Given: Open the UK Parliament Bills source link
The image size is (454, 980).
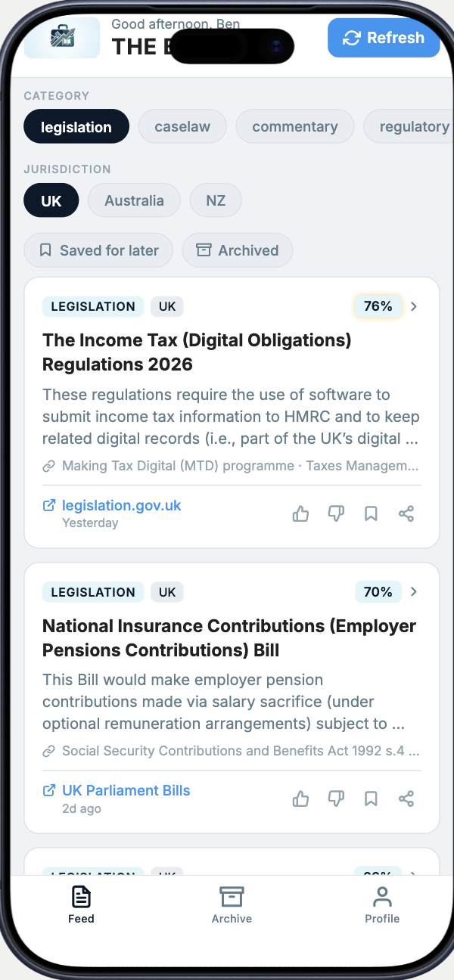Looking at the screenshot, I should (x=126, y=790).
